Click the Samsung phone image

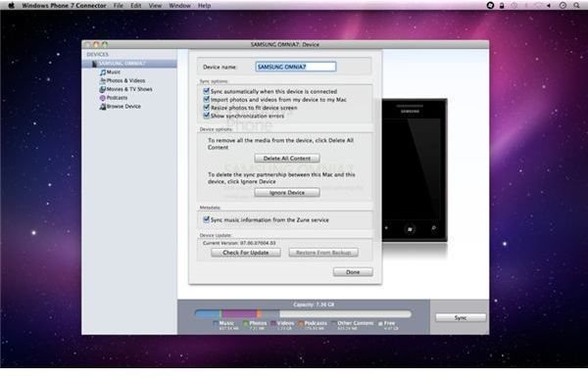[415, 170]
